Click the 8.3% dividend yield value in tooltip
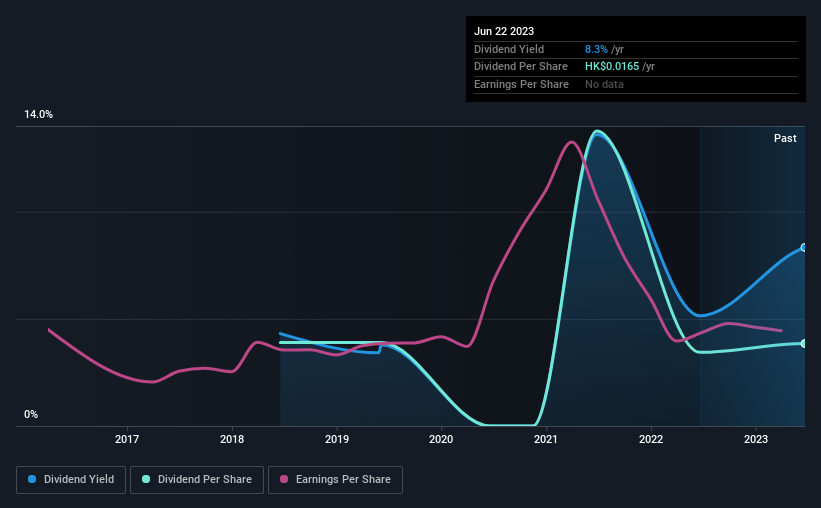This screenshot has height=508, width=821. [x=596, y=49]
